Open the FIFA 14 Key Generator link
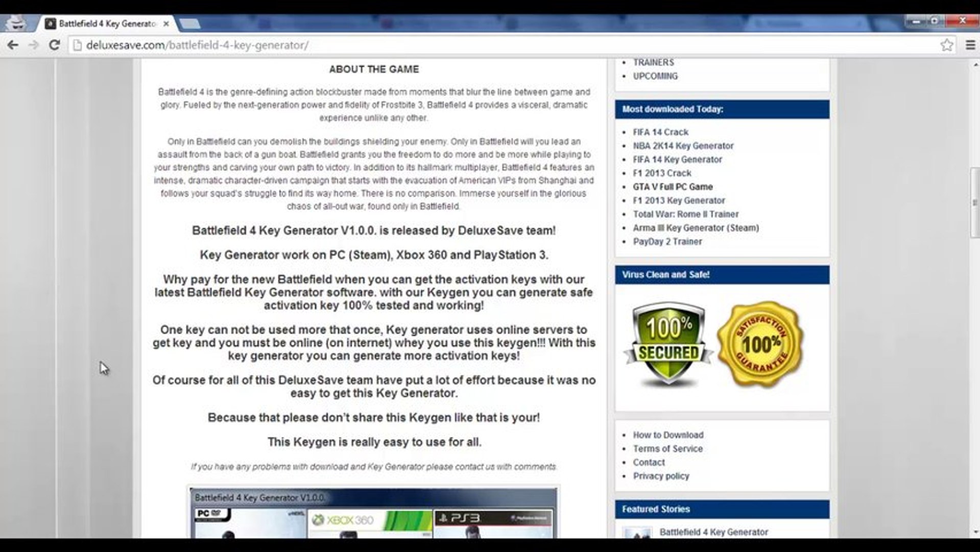Viewport: 980px width, 552px height. pos(678,159)
